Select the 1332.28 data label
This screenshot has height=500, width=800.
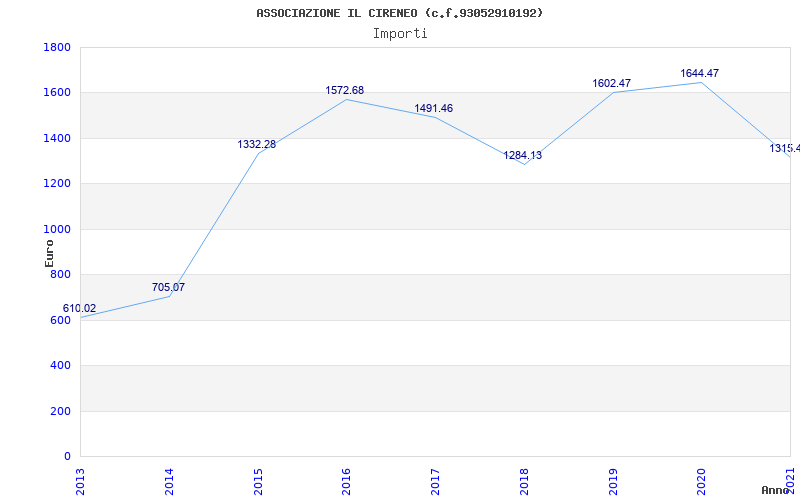point(257,144)
